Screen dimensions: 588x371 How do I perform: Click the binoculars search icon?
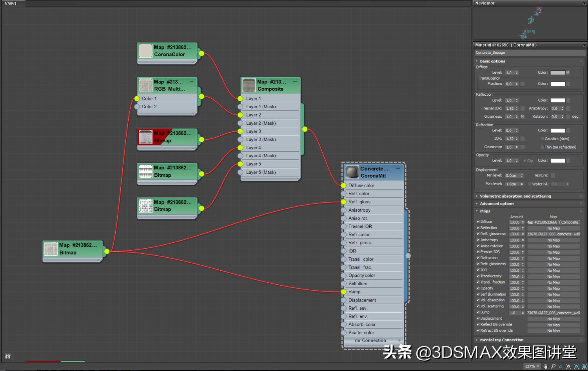7,356
